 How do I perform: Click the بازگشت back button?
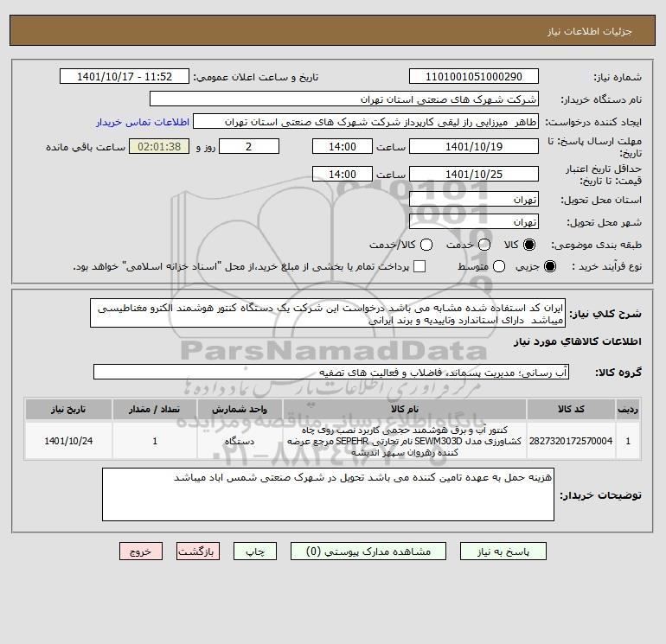point(198,552)
